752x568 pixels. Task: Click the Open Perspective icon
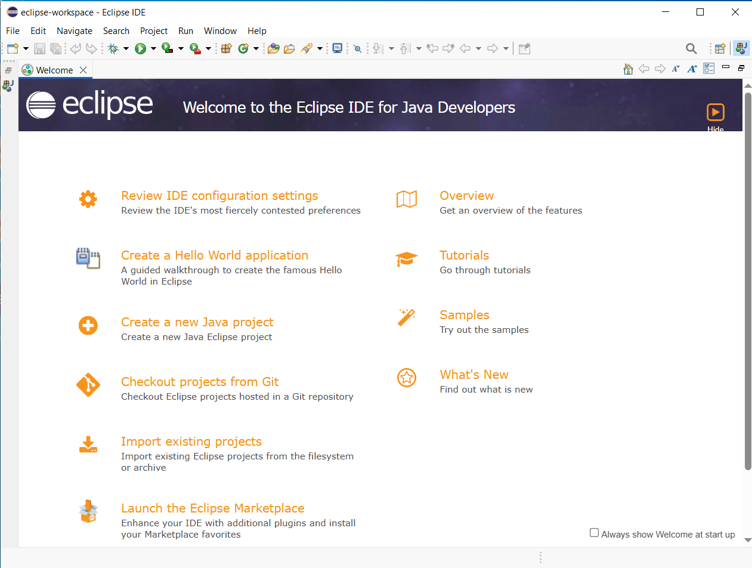720,48
